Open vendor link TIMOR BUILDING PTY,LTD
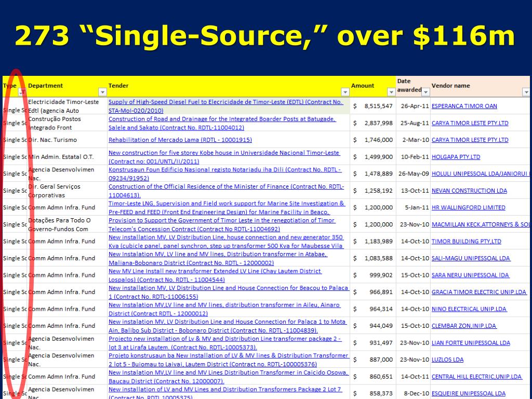The width and height of the screenshot is (532, 399). click(466, 242)
